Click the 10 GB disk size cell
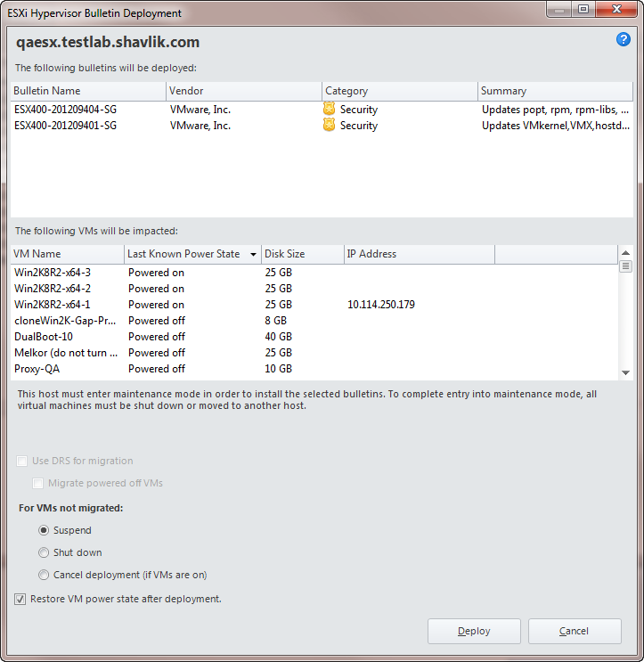The width and height of the screenshot is (644, 662). (278, 369)
